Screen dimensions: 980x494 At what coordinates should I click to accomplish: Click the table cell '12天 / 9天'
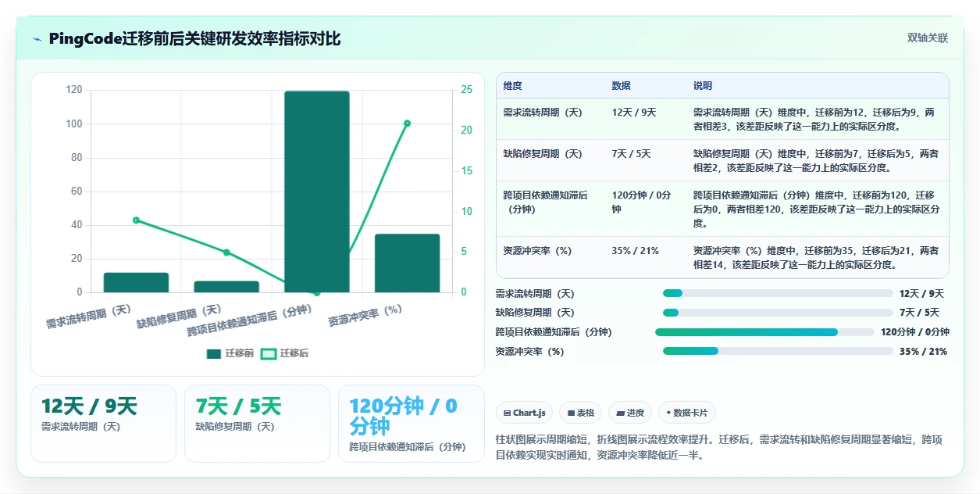(x=634, y=113)
